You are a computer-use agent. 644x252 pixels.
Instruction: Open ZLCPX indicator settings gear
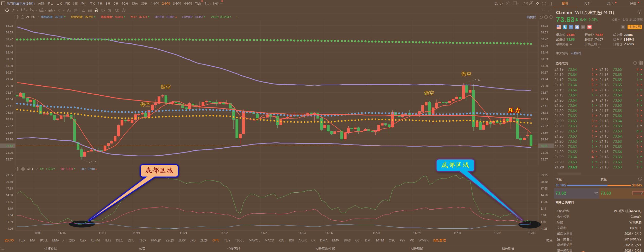[x=17, y=17]
